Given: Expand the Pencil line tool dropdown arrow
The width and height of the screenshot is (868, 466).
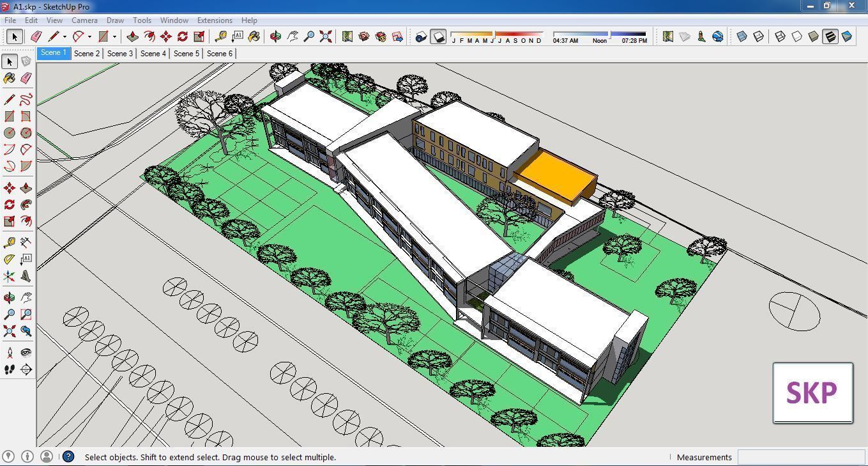Looking at the screenshot, I should pyautogui.click(x=65, y=37).
